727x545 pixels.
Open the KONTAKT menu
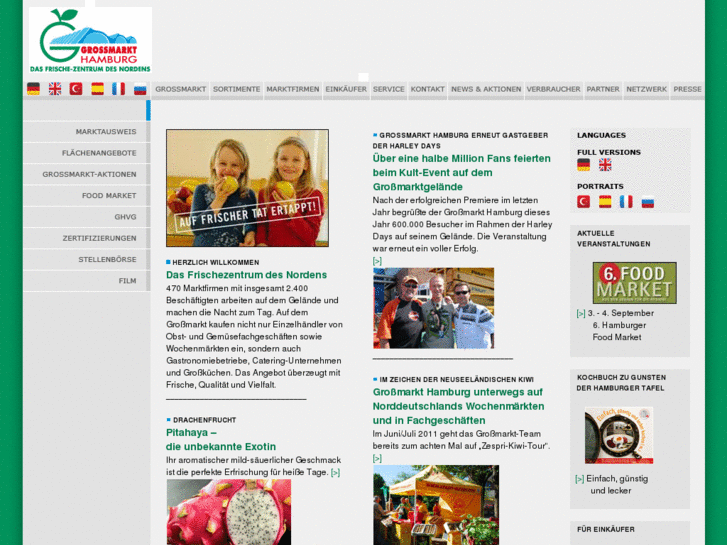point(427,90)
